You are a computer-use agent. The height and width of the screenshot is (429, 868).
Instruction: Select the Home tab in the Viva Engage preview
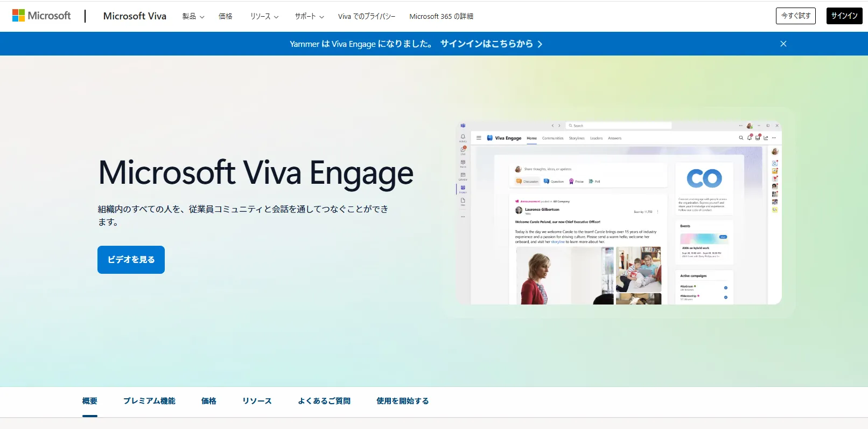[x=531, y=139]
